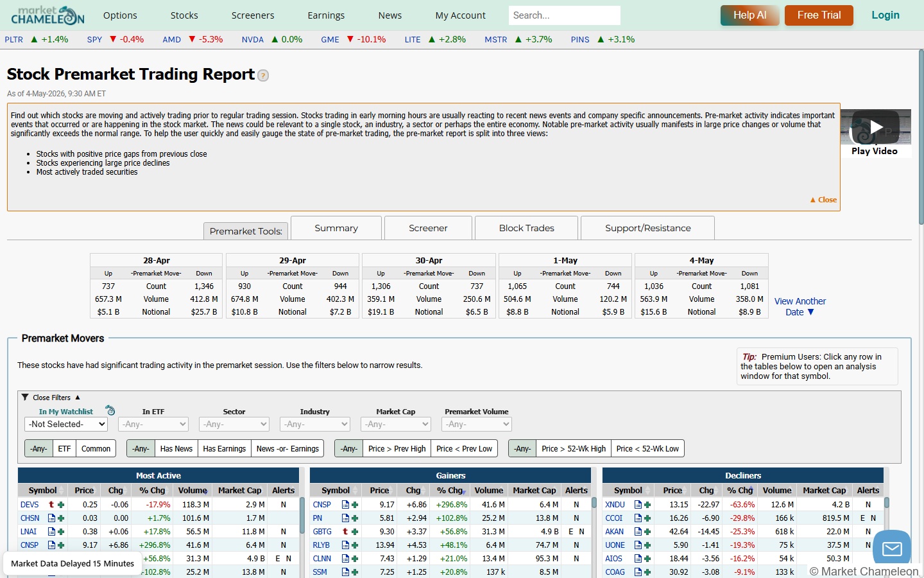
Task: Collapse the Close Filters panel
Action: [51, 398]
